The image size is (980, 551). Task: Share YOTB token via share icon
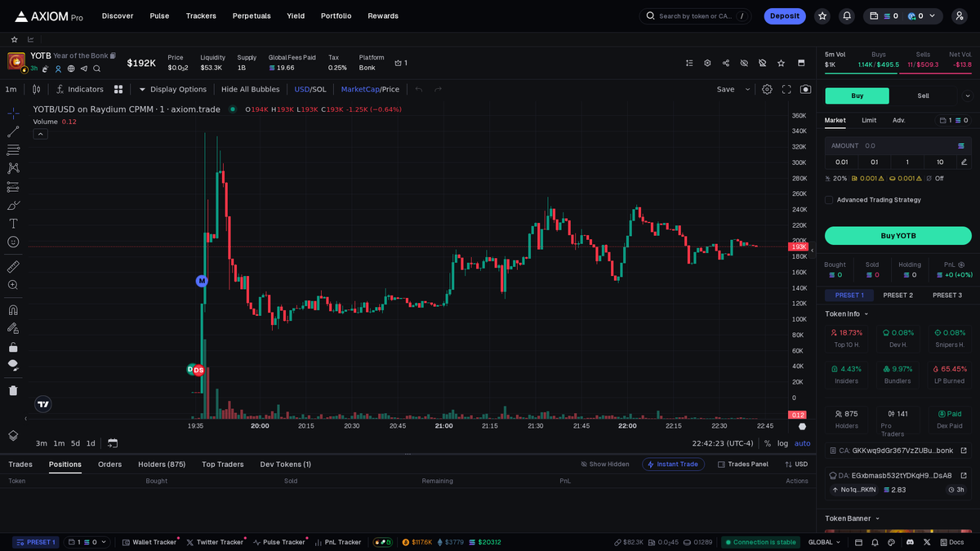[x=726, y=63]
